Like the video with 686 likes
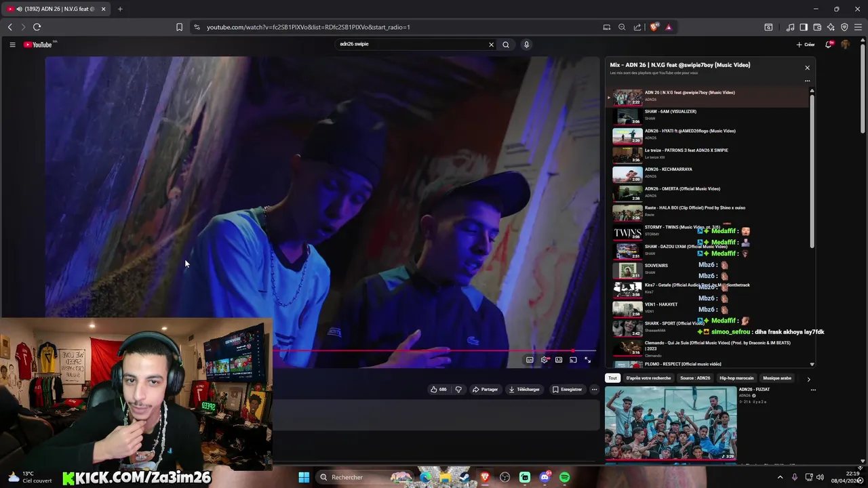Viewport: 868px width, 488px height. 438,389
